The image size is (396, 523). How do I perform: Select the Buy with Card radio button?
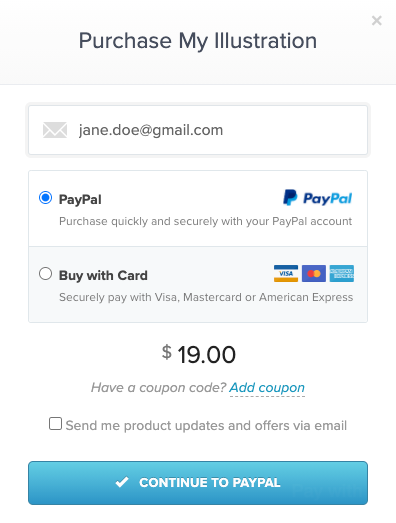(45, 274)
